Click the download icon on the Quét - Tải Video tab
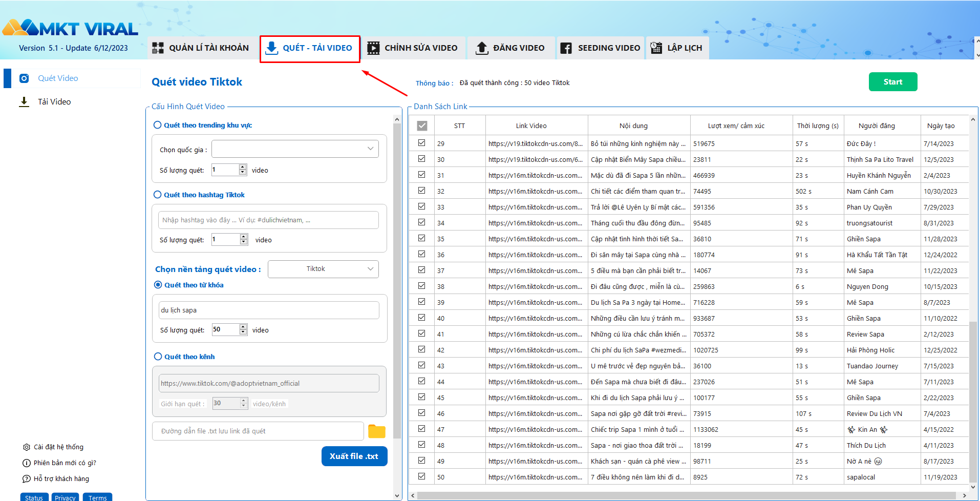980x501 pixels. click(x=271, y=48)
